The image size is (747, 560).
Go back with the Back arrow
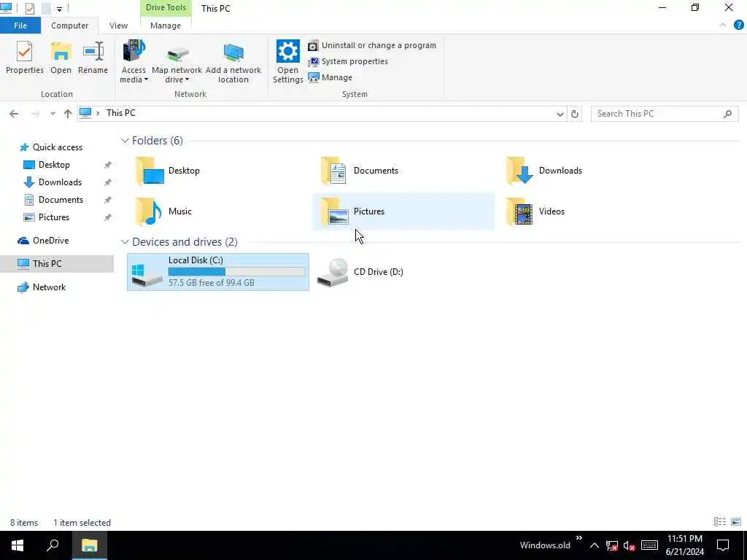(14, 113)
